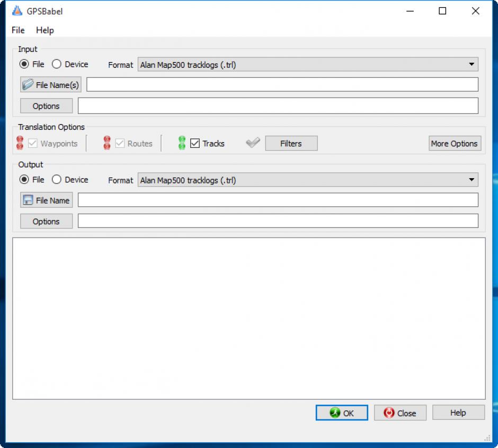Open the input Format dropdown
Viewport: 498px width, 448px height.
coord(308,65)
